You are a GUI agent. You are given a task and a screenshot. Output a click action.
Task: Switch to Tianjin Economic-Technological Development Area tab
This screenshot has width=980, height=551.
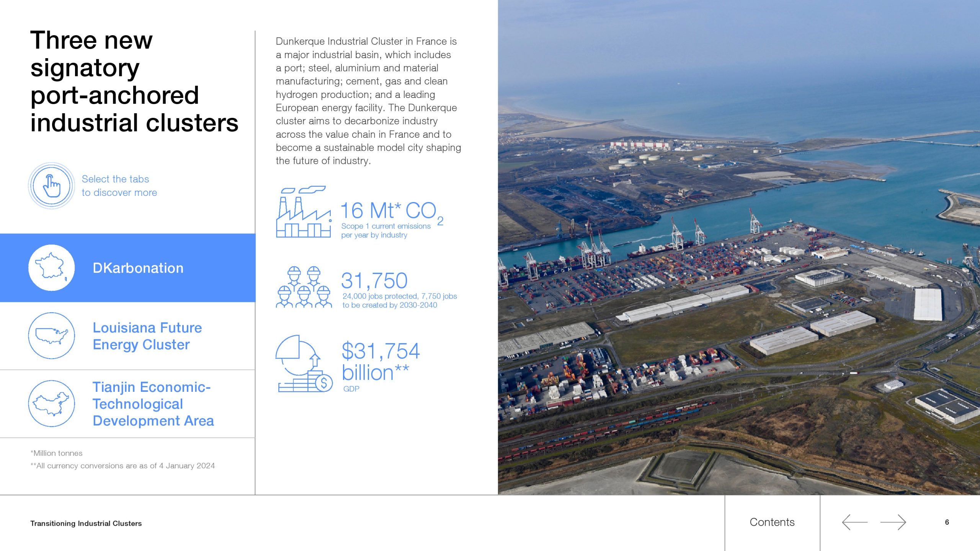click(x=153, y=404)
